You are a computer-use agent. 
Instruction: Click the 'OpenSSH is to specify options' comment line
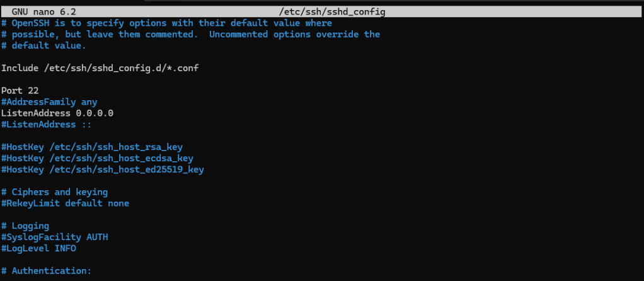(167, 23)
